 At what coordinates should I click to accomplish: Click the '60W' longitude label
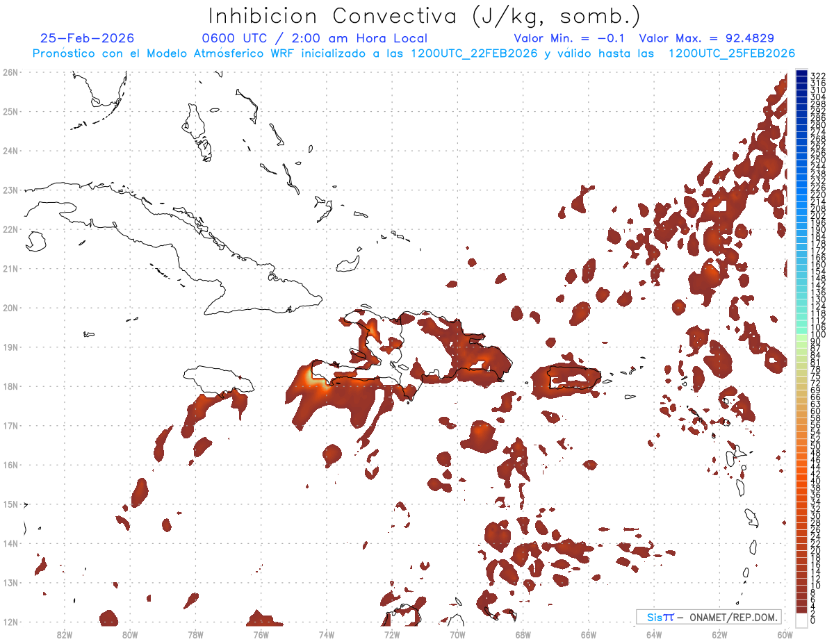click(785, 635)
